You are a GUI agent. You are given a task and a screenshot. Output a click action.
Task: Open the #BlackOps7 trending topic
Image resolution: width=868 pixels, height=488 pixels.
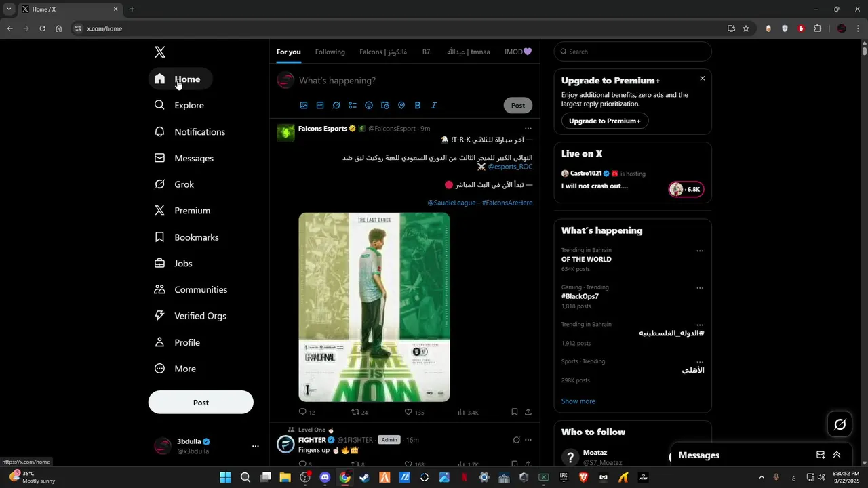580,296
